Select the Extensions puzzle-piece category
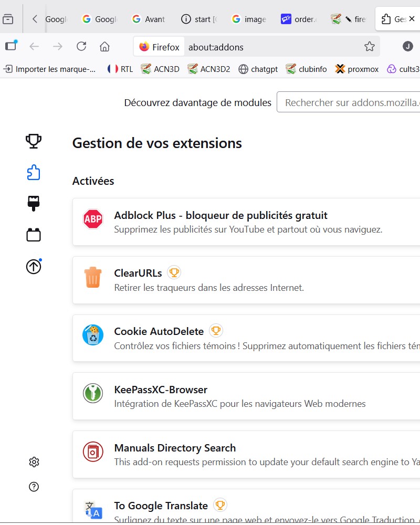 click(x=34, y=172)
